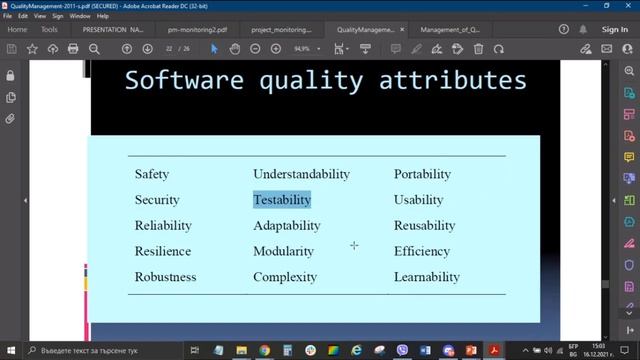Click the word Understandability

[301, 174]
